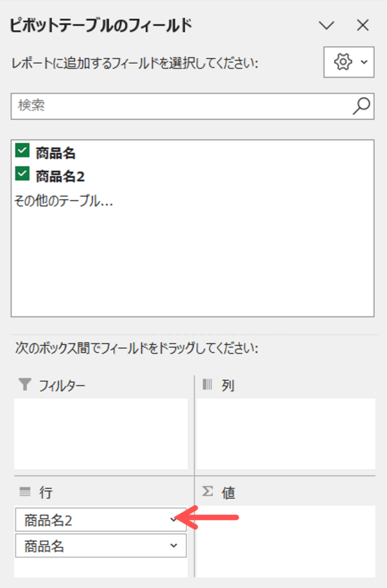Open dropdown for 商品名2 row field
387x588 pixels.
coord(174,520)
